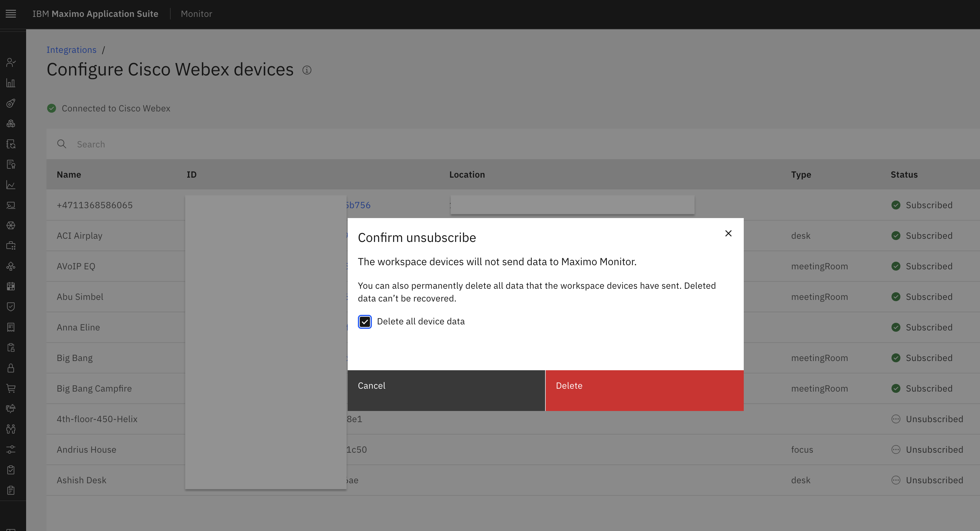Image resolution: width=980 pixels, height=531 pixels.
Task: Click IBM Maximo Application Suite title
Action: pos(95,14)
